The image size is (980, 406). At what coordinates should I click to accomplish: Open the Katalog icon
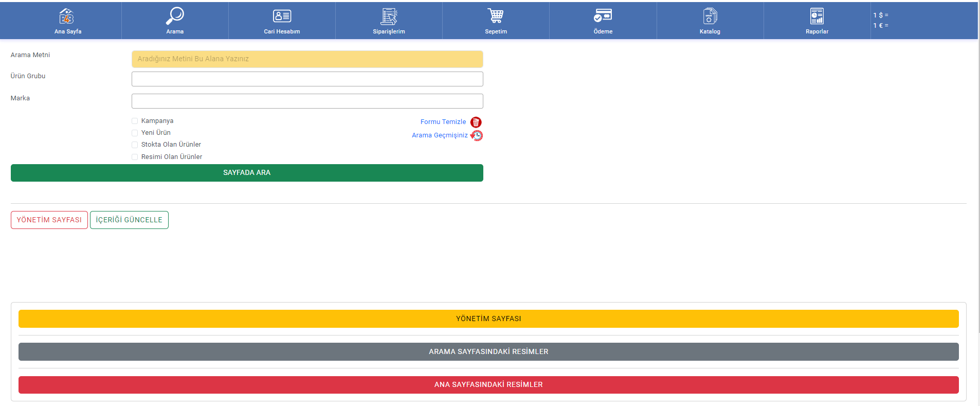[x=710, y=16]
